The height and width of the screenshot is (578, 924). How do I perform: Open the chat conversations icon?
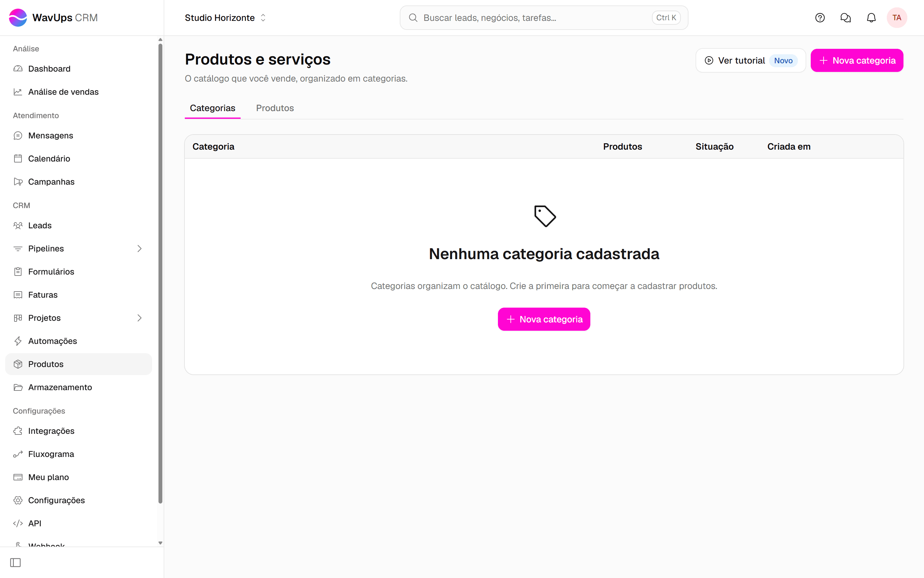point(845,18)
